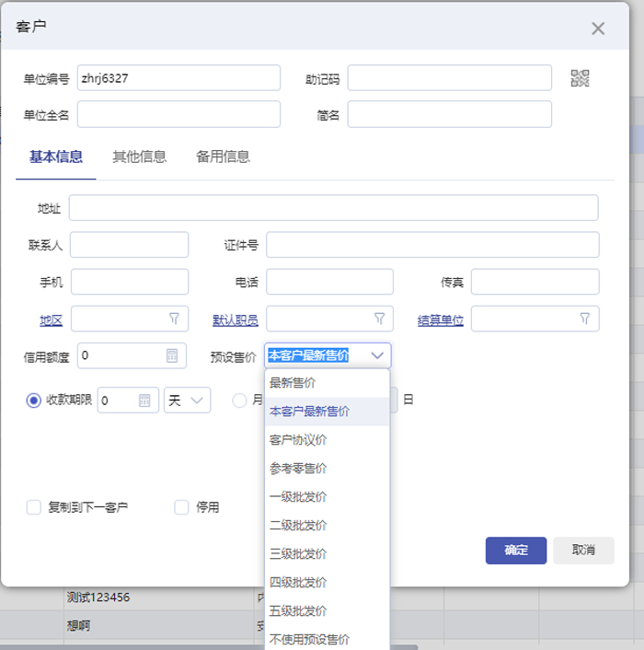The height and width of the screenshot is (650, 644).
Task: Click the QR code icon beside 助记码
Action: [580, 78]
